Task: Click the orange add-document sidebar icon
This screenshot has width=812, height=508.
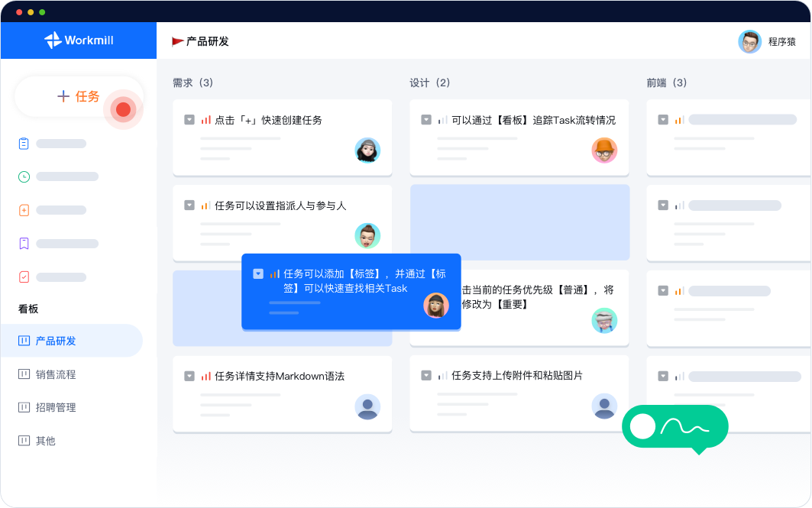Action: coord(24,210)
